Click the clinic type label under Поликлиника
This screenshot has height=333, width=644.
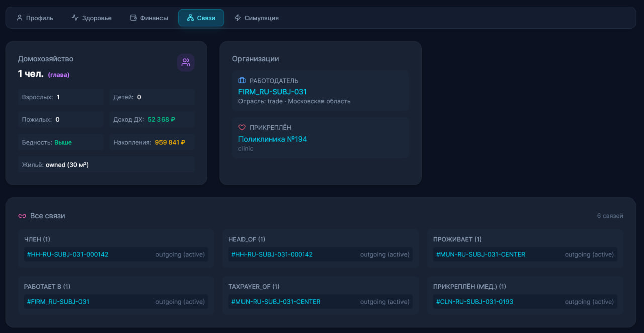click(x=246, y=149)
